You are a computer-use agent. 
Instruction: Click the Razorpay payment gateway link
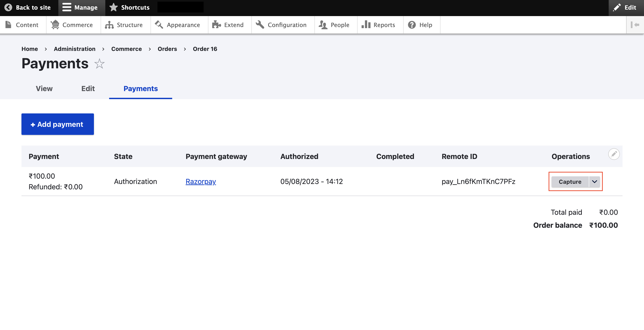[x=201, y=181]
